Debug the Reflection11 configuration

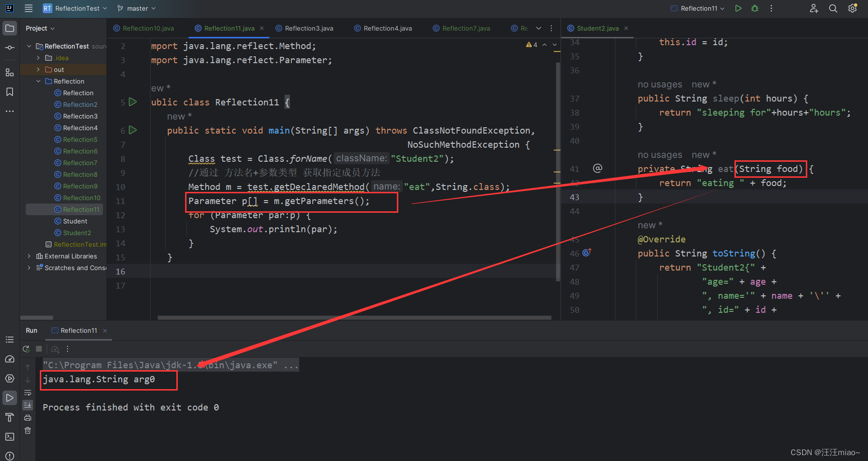tap(755, 8)
